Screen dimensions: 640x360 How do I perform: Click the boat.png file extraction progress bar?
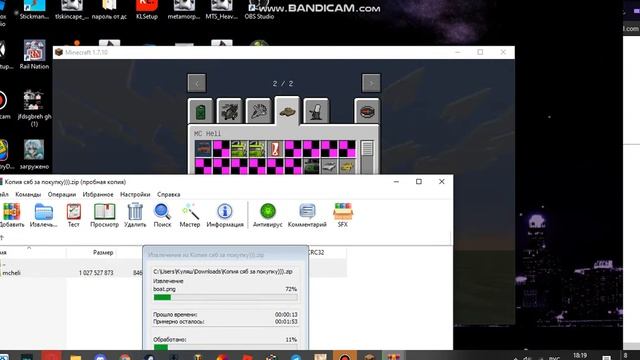(225, 298)
